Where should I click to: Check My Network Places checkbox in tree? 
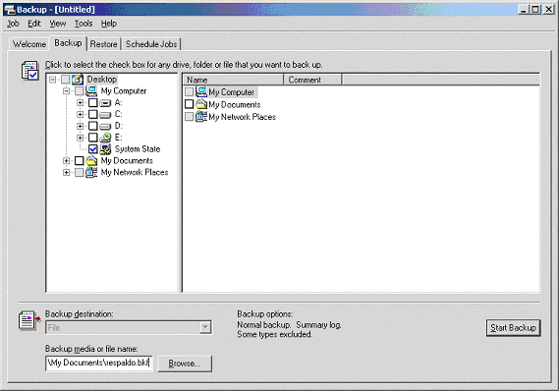pyautogui.click(x=79, y=173)
